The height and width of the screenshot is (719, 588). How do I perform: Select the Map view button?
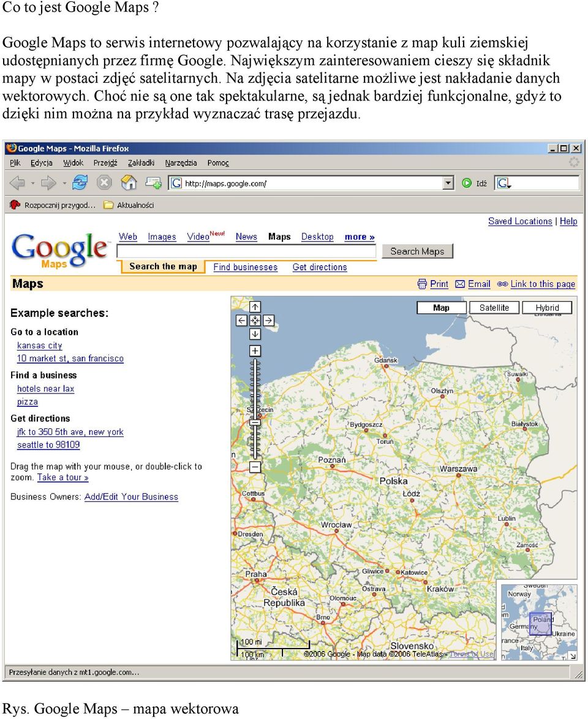click(x=442, y=308)
